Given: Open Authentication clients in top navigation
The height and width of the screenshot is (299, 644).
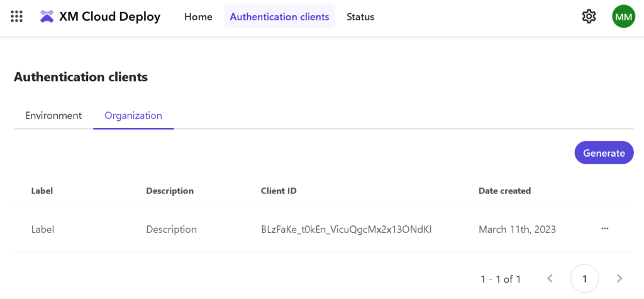Looking at the screenshot, I should 279,17.
